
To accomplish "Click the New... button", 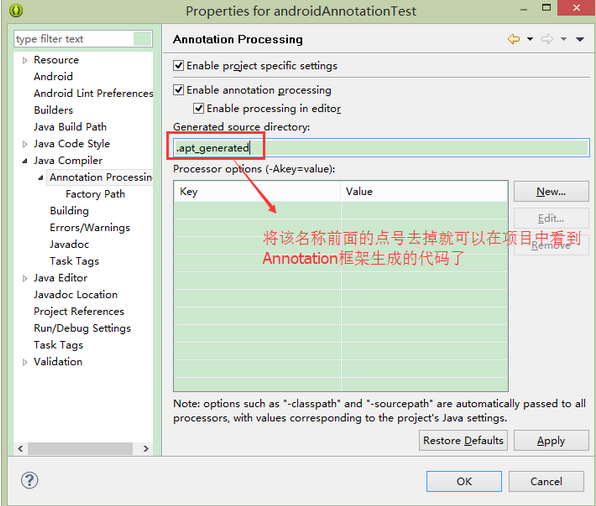I will pos(551,192).
